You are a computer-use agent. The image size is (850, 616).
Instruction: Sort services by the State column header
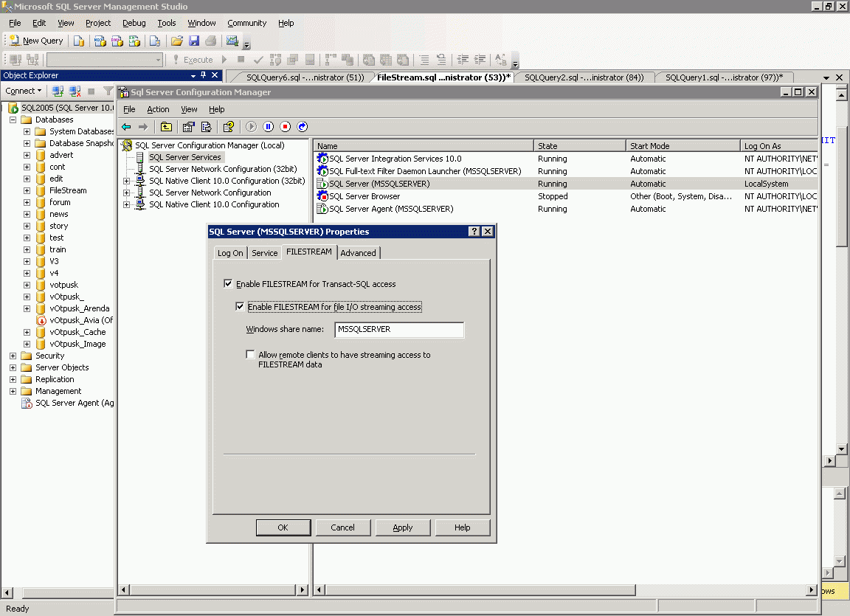point(579,146)
